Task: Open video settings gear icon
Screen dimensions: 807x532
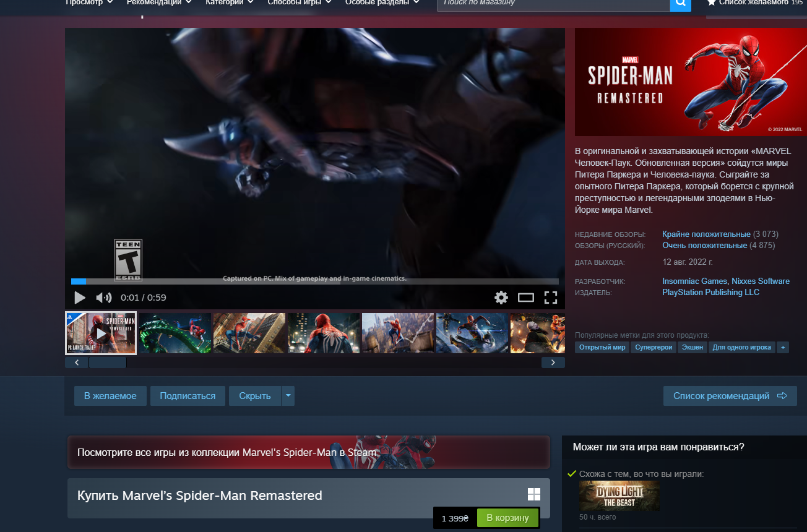Action: (x=501, y=298)
